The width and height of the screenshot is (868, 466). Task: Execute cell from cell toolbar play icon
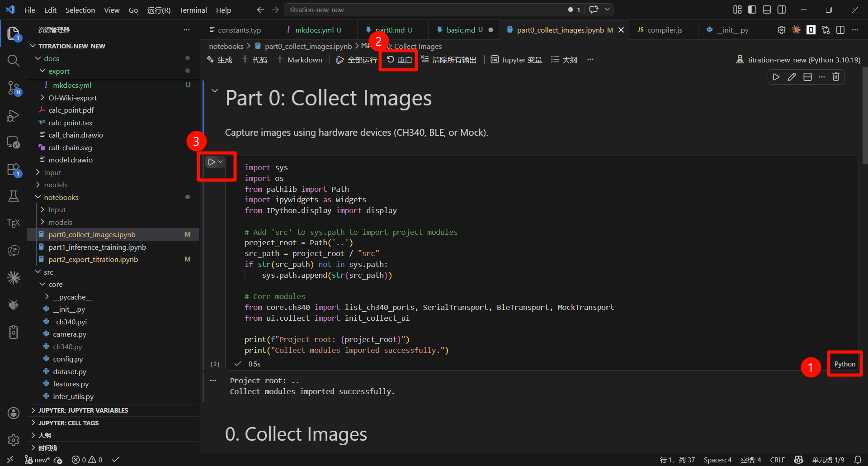pyautogui.click(x=776, y=77)
